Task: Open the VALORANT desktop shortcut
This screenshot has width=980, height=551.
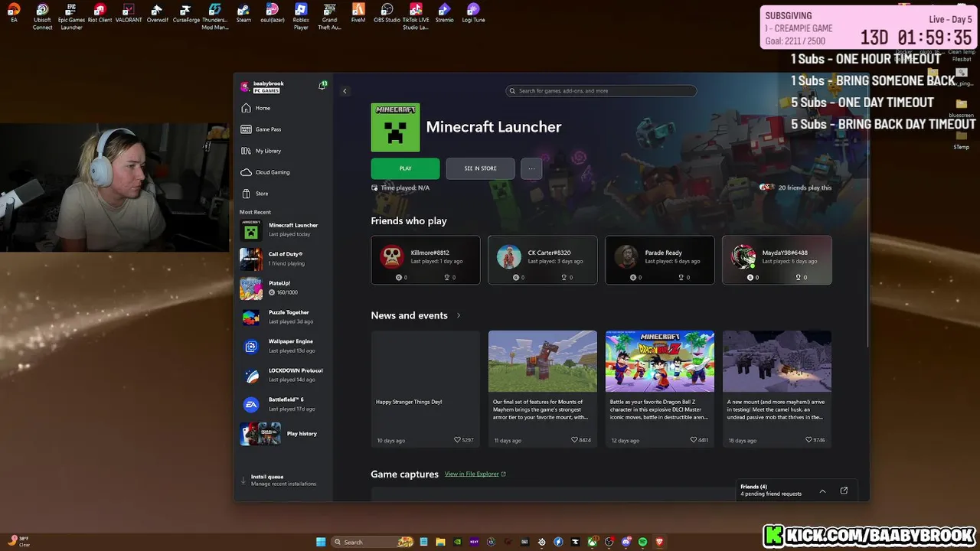Action: pos(129,13)
